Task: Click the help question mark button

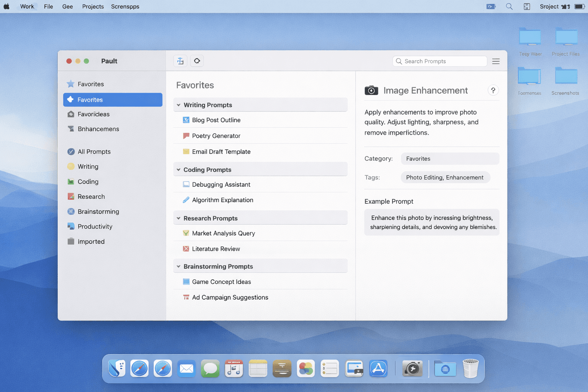Action: click(493, 90)
